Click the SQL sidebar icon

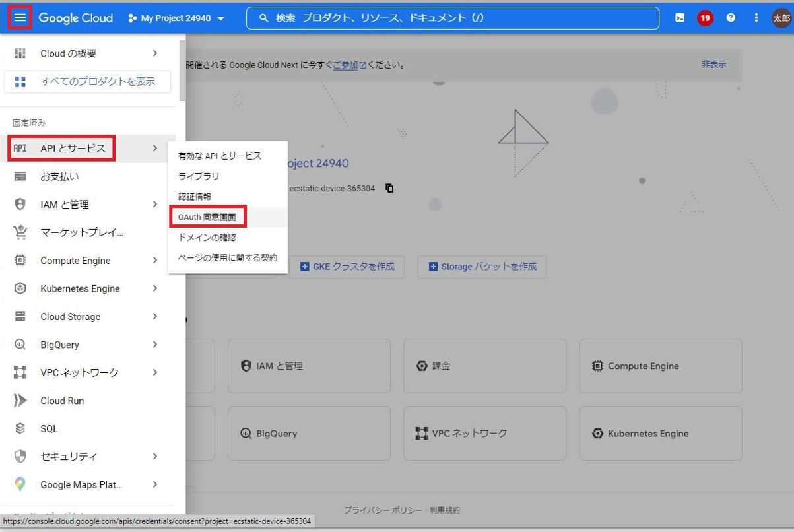(x=20, y=429)
